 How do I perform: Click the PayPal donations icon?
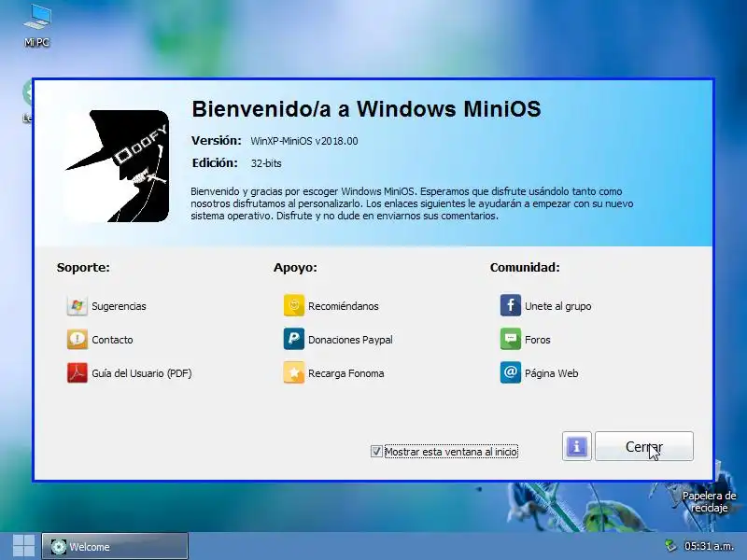click(x=294, y=340)
